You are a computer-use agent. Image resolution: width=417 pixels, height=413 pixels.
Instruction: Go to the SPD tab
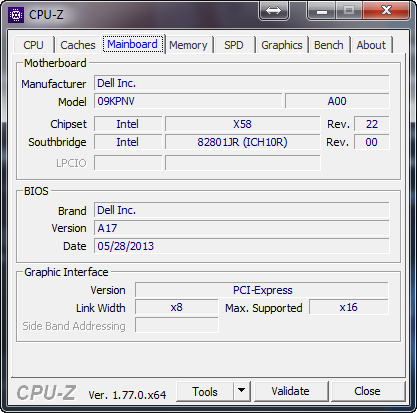click(234, 45)
